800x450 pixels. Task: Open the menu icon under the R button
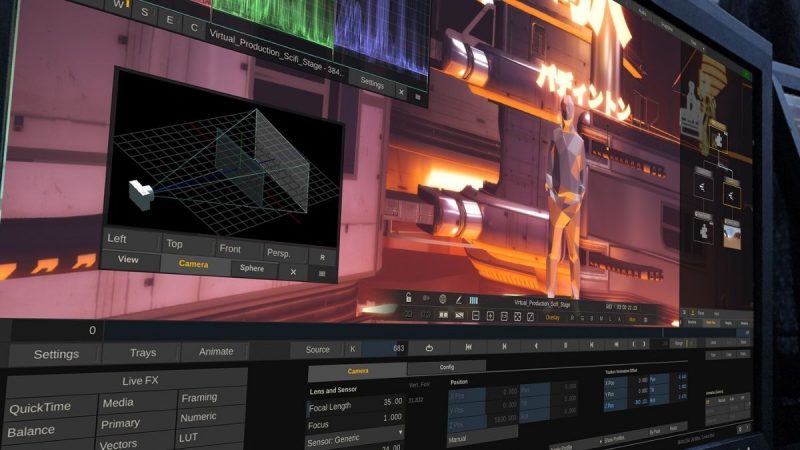pos(321,273)
